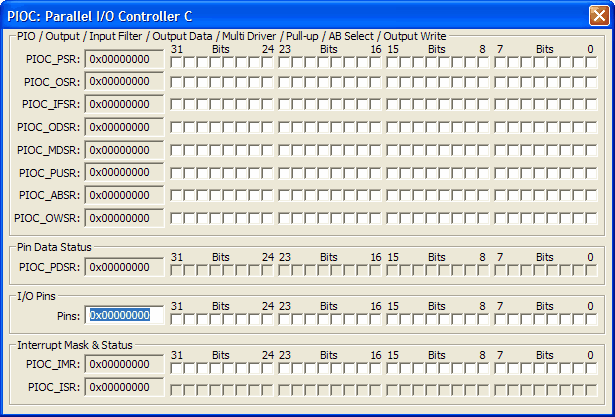Check bit 23 in the PIOC_PUSR row
Viewport: 615px width, 417px height.
tap(284, 173)
